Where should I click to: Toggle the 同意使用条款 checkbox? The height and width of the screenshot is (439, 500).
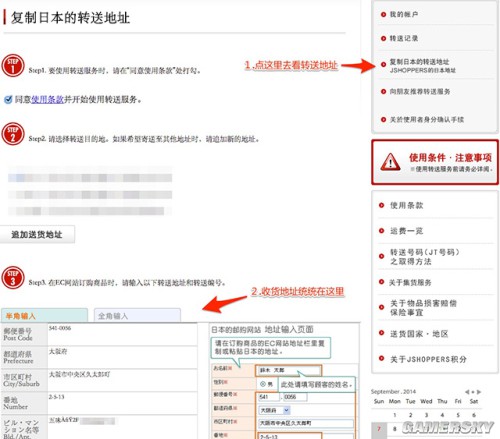click(8, 99)
